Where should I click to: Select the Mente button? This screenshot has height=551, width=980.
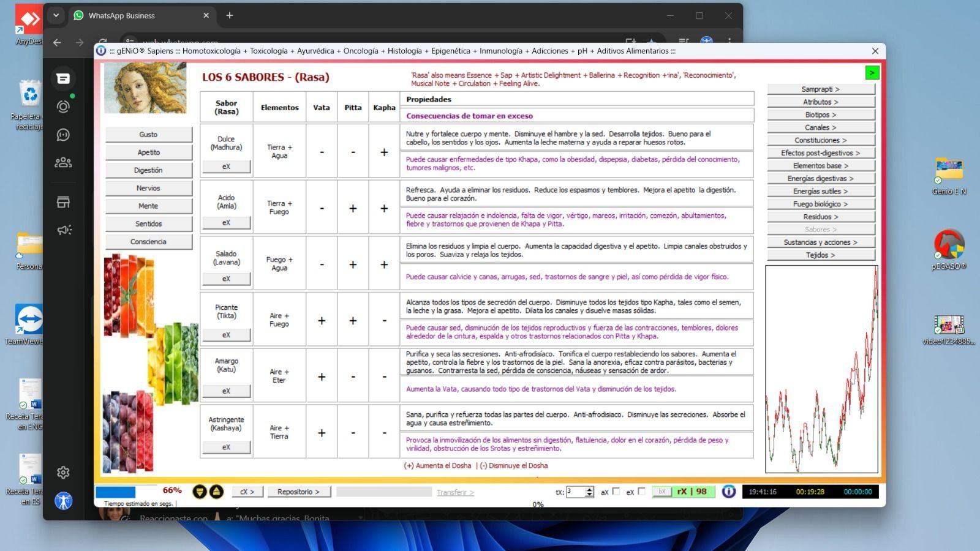(x=148, y=206)
